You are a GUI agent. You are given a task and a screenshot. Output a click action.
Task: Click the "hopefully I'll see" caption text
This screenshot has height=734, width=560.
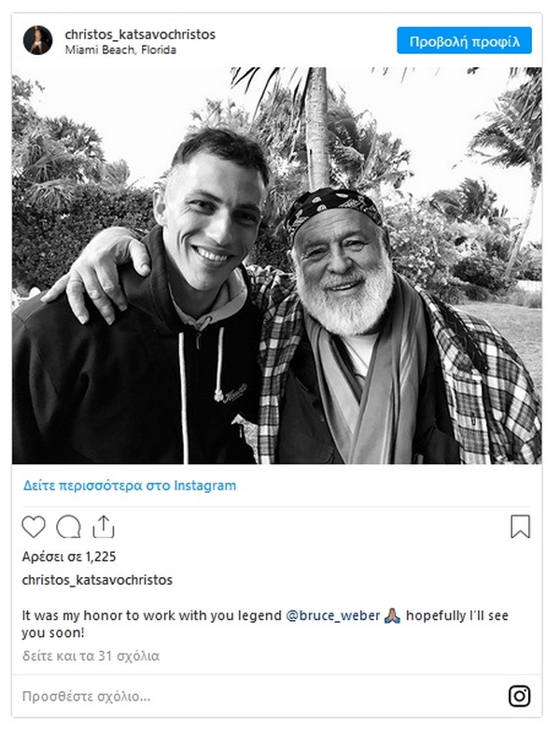click(458, 616)
